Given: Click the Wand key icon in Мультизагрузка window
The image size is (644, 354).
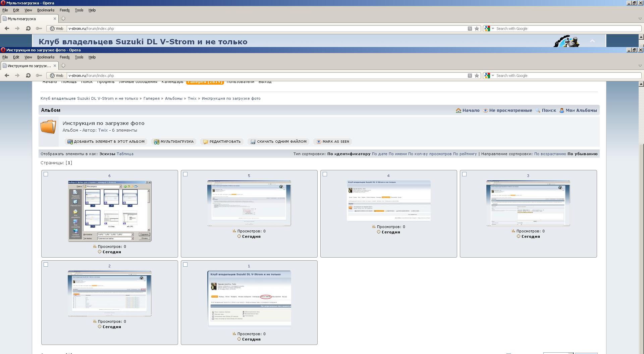Looking at the screenshot, I should (39, 29).
